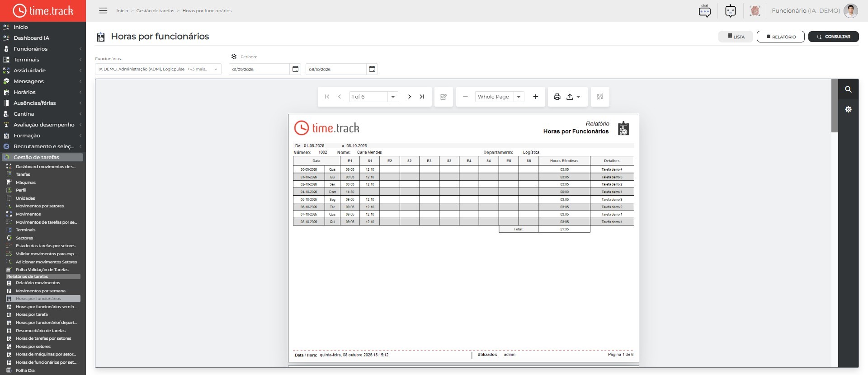The image size is (868, 375).
Task: Open the Funcionários selection dropdown
Action: click(x=158, y=69)
